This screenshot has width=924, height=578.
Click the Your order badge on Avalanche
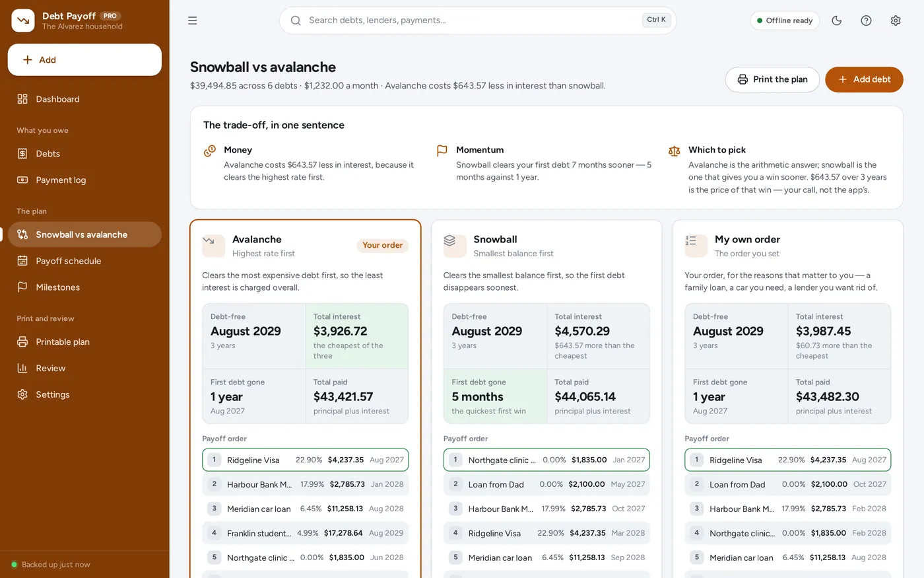pyautogui.click(x=383, y=246)
